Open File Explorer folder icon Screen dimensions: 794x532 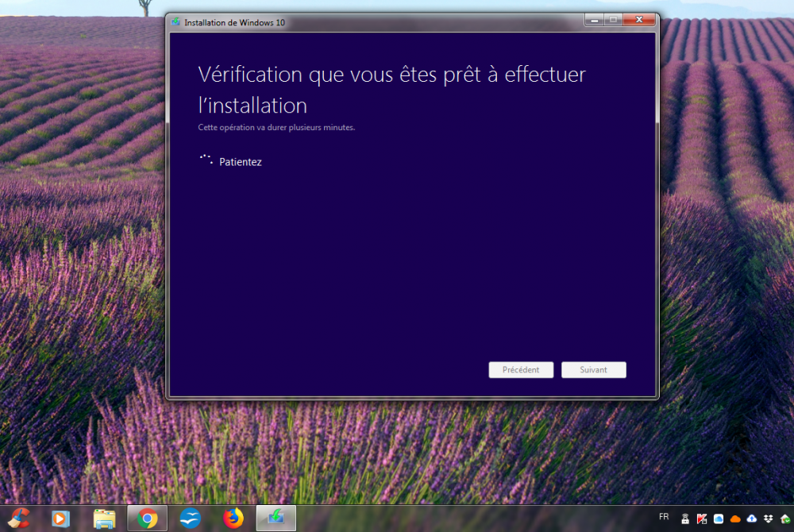pos(104,519)
